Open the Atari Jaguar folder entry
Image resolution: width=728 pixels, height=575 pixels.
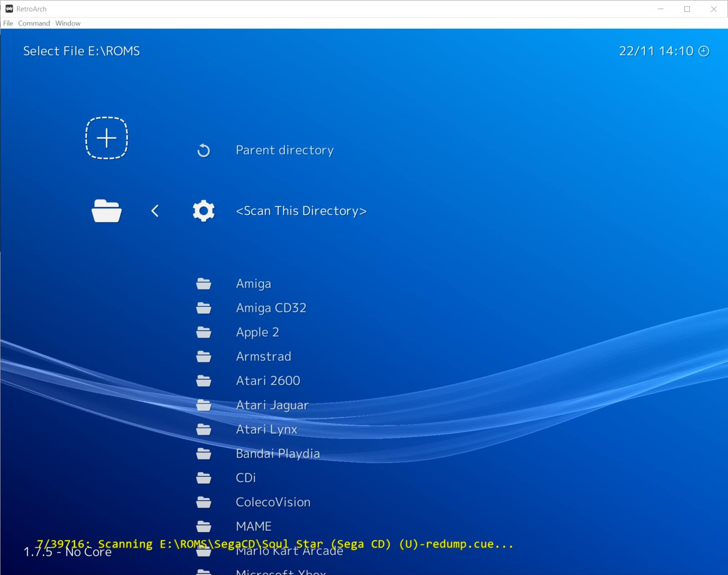click(x=272, y=405)
